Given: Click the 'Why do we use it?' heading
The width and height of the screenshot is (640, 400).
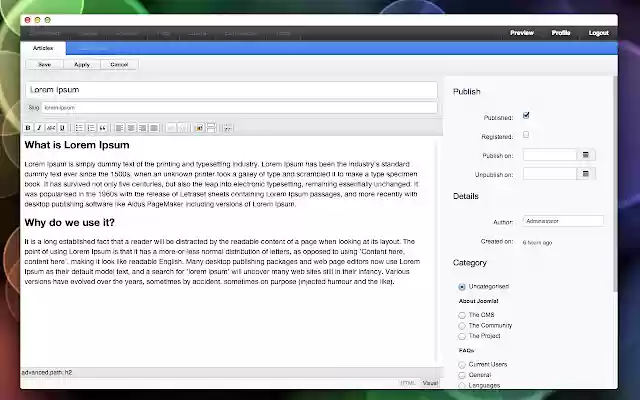Looking at the screenshot, I should (69, 222).
